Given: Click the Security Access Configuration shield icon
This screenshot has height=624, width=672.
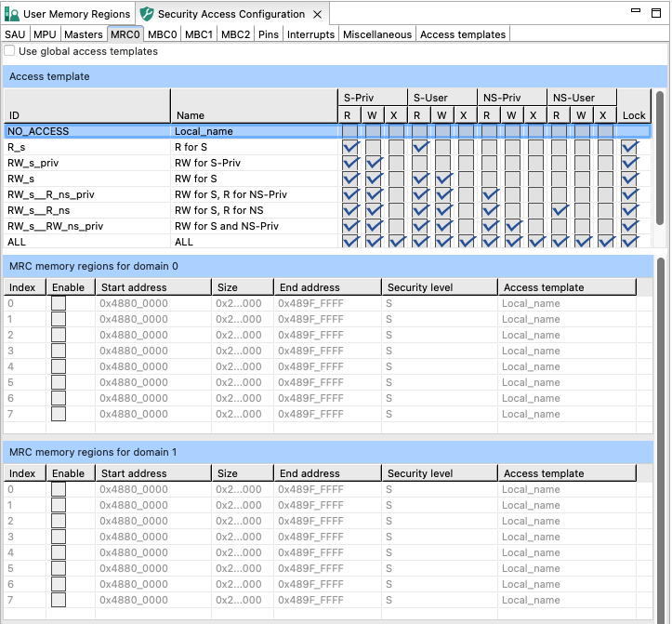Looking at the screenshot, I should coord(147,15).
